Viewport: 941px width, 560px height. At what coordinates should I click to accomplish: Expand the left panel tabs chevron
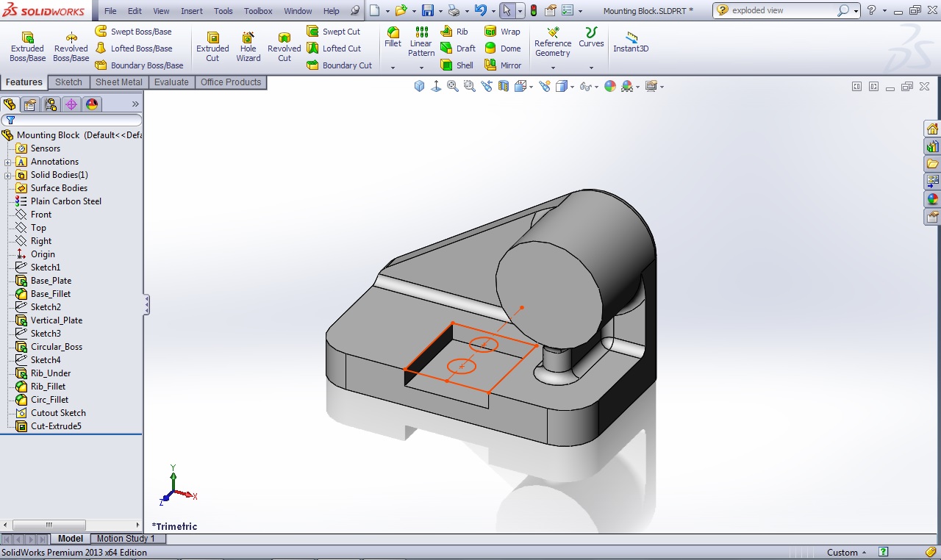[x=135, y=104]
